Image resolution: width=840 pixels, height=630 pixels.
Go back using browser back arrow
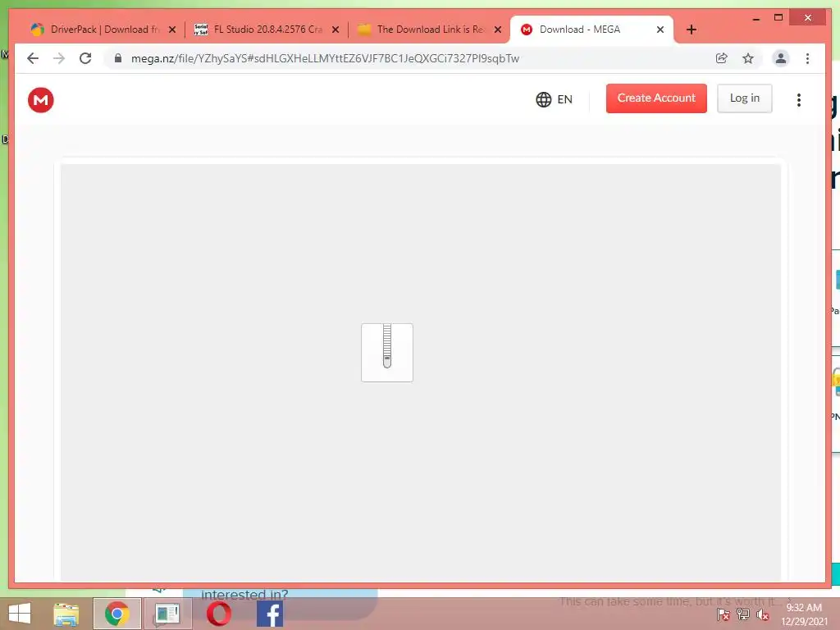click(x=33, y=58)
